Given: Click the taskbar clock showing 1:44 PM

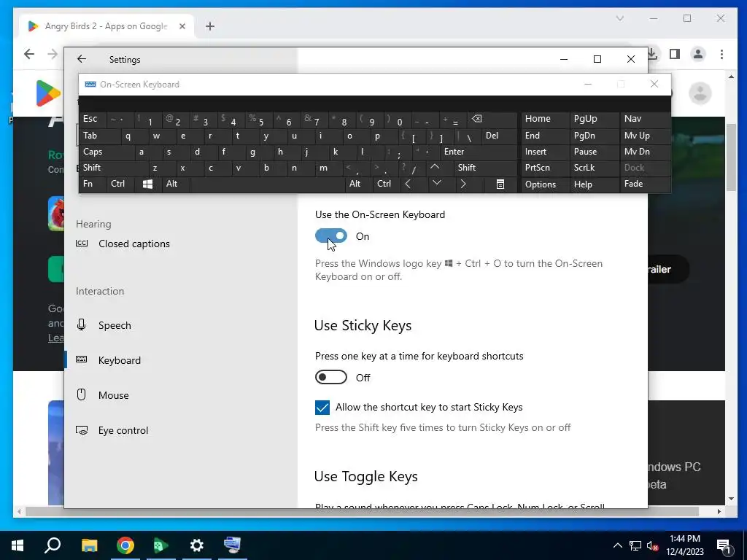Looking at the screenshot, I should pos(685,545).
